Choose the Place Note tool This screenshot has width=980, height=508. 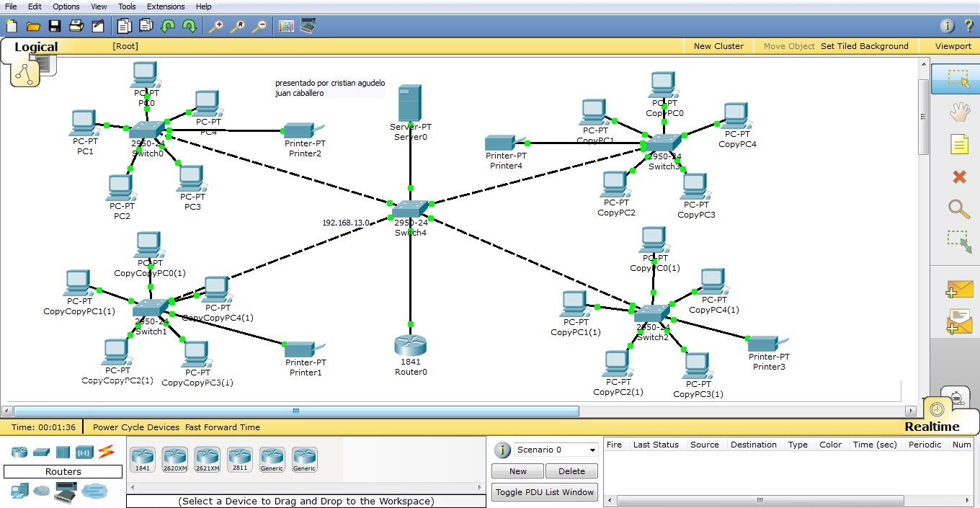(958, 145)
